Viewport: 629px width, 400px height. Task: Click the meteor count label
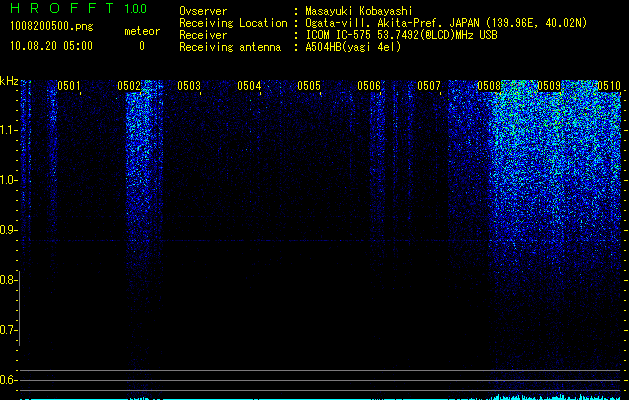[x=142, y=31]
